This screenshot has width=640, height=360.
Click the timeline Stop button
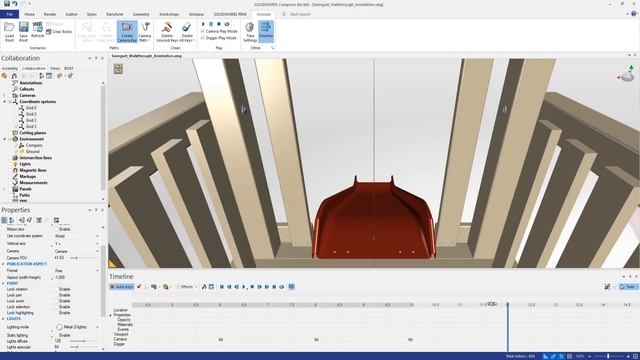pos(252,287)
